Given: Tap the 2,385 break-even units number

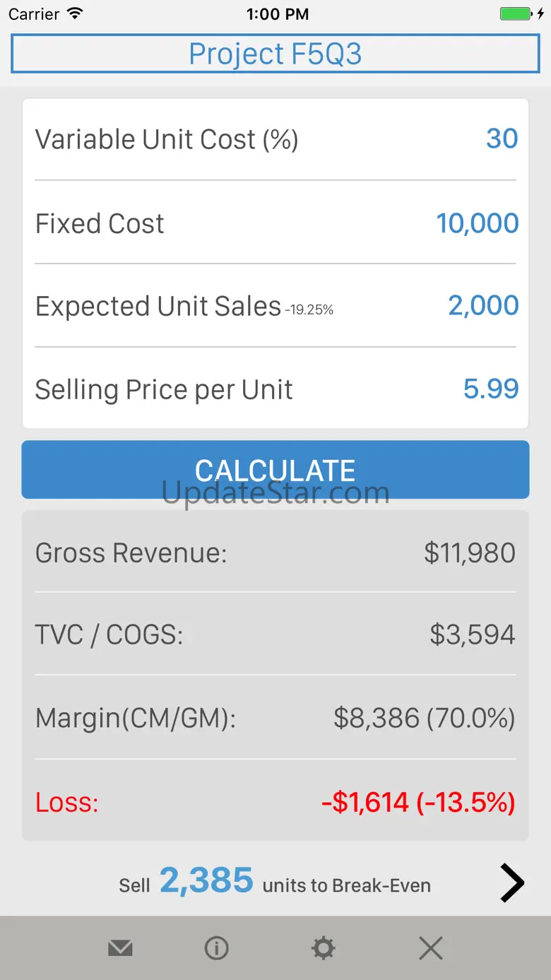Looking at the screenshot, I should [206, 880].
